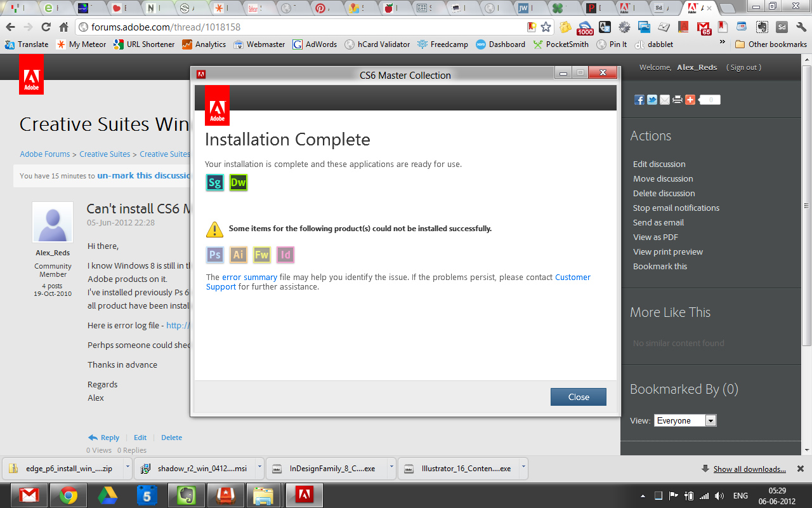Click the browser reload button
Image resolution: width=812 pixels, height=508 pixels.
click(46, 27)
